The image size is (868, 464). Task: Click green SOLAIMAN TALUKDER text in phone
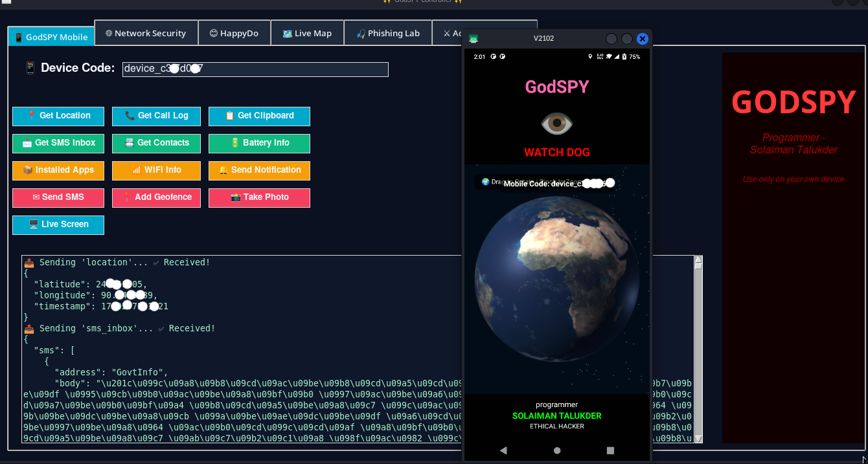coord(557,416)
